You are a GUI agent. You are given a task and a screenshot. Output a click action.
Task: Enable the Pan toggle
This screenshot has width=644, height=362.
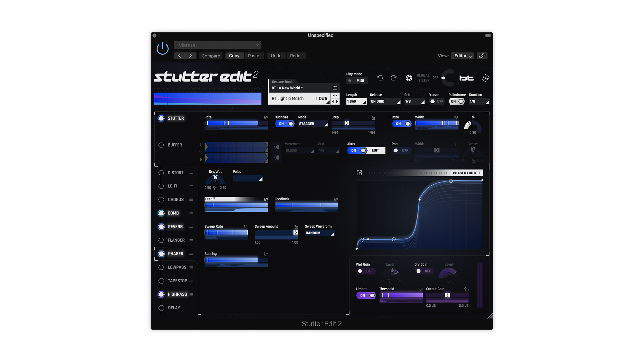pos(401,150)
